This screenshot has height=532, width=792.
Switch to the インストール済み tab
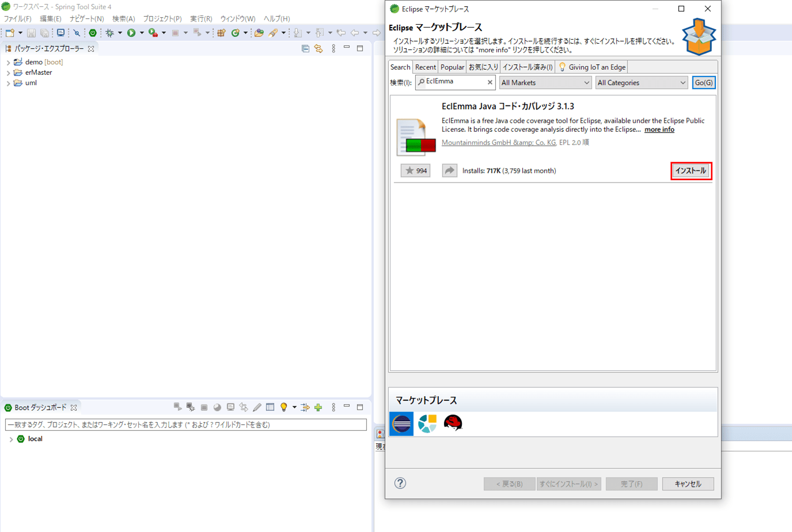[528, 67]
